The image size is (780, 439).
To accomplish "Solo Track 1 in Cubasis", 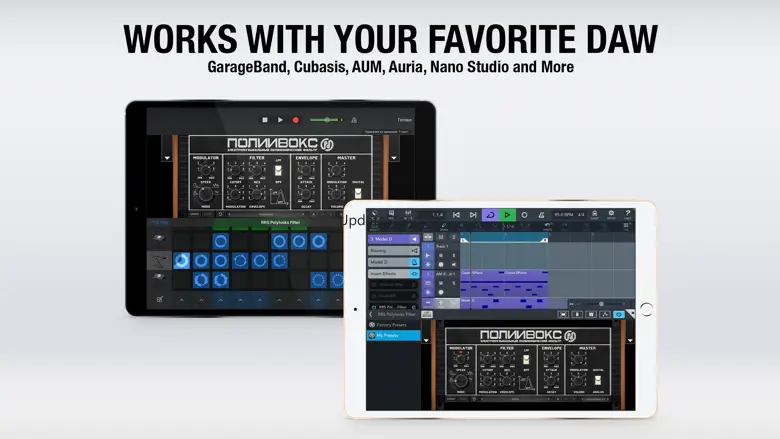I will point(453,256).
